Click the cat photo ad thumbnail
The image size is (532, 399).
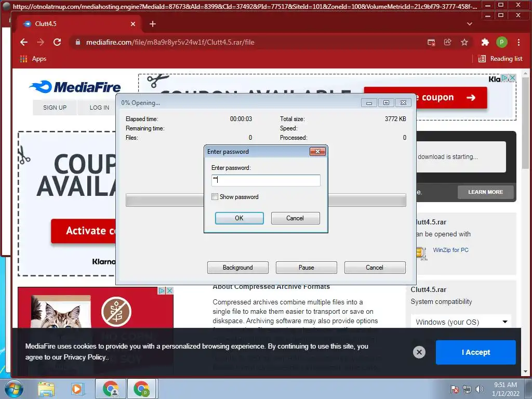click(61, 312)
